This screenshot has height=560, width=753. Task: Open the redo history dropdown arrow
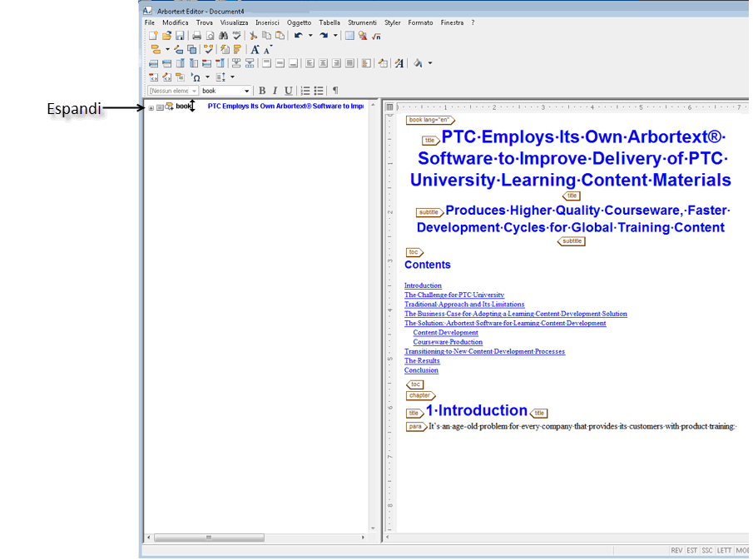pyautogui.click(x=335, y=36)
